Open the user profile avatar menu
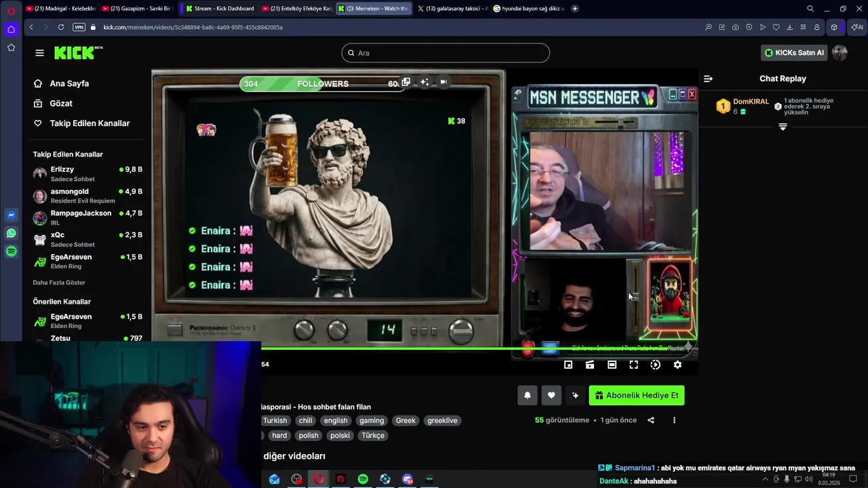The width and height of the screenshot is (868, 488). click(840, 53)
